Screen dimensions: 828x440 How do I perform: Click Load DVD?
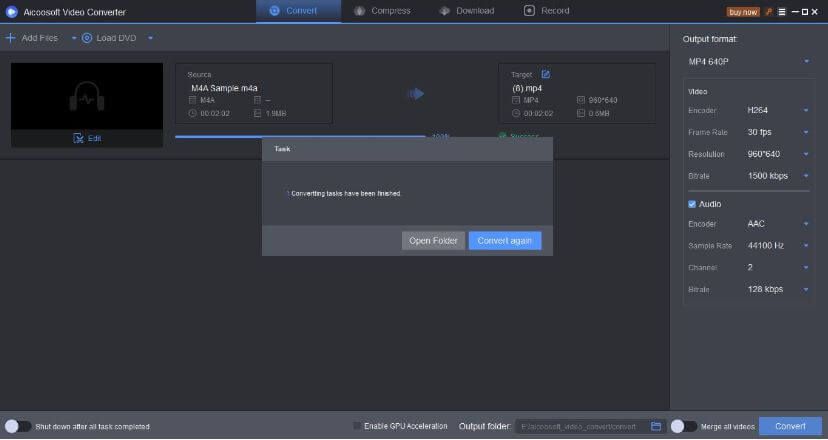109,38
